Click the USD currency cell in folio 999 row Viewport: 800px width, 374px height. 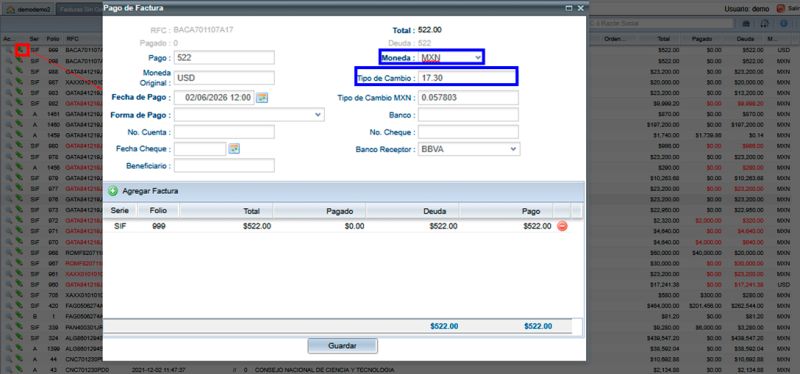click(x=783, y=50)
